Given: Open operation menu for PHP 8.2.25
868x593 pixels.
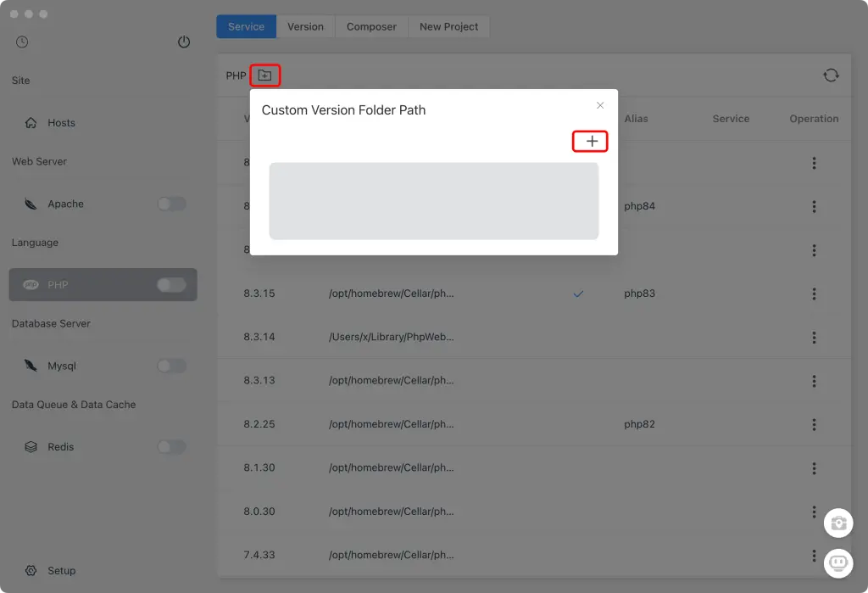Looking at the screenshot, I should point(814,424).
